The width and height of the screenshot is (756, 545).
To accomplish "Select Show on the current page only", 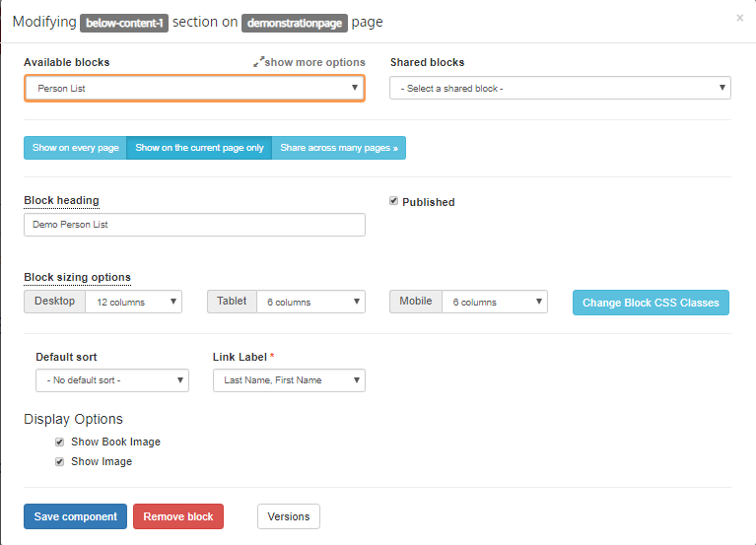I will (199, 148).
